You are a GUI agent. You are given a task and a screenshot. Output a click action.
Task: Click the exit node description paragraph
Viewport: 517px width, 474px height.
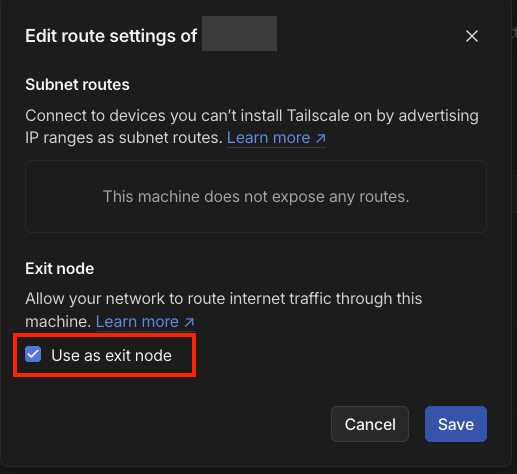tap(224, 310)
